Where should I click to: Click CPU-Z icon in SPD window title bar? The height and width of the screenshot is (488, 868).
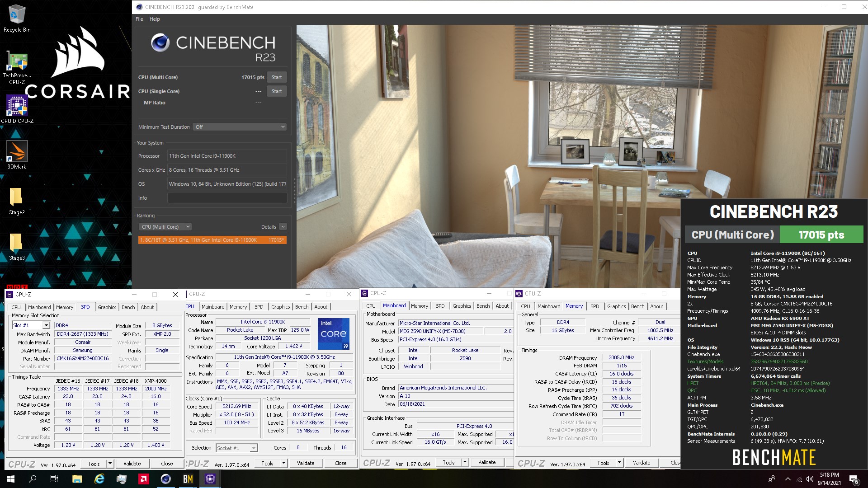coord(9,294)
